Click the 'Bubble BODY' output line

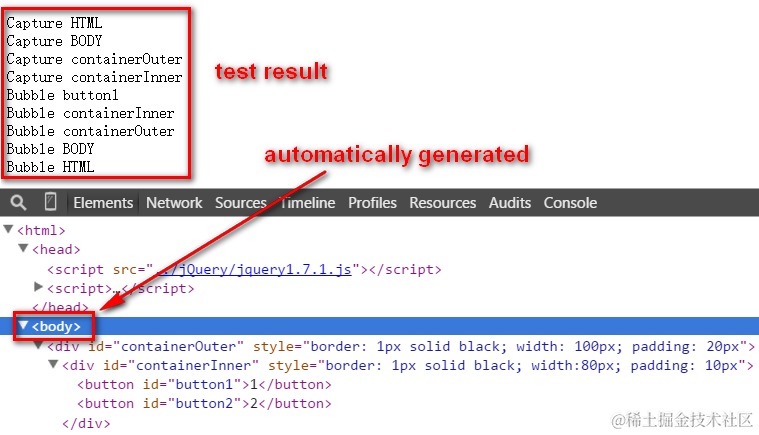pyautogui.click(x=50, y=149)
